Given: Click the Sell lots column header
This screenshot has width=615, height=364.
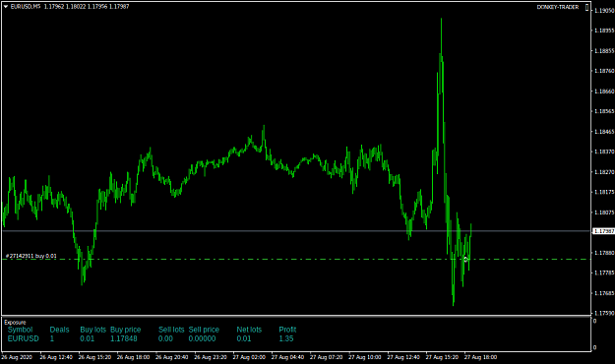Looking at the screenshot, I should 171,330.
